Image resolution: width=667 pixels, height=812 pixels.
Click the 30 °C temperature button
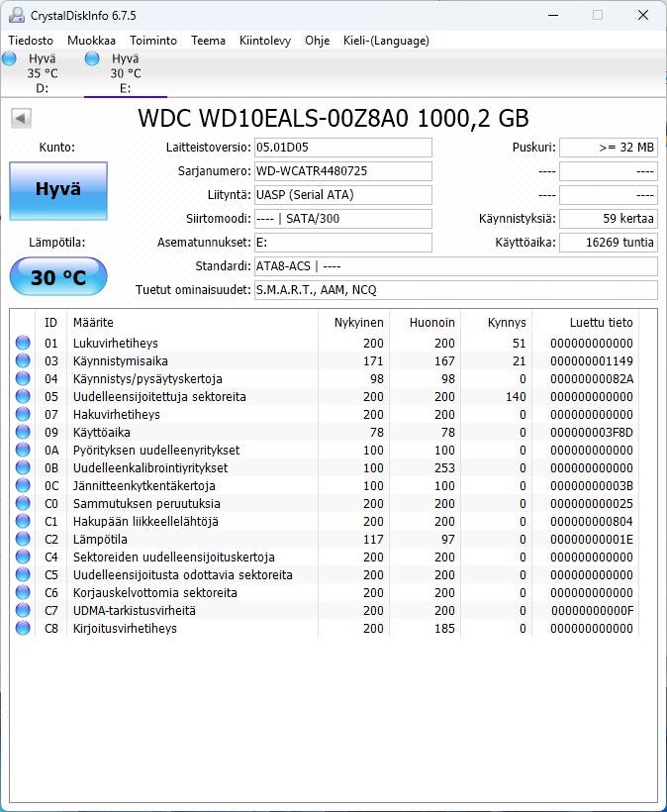click(58, 277)
